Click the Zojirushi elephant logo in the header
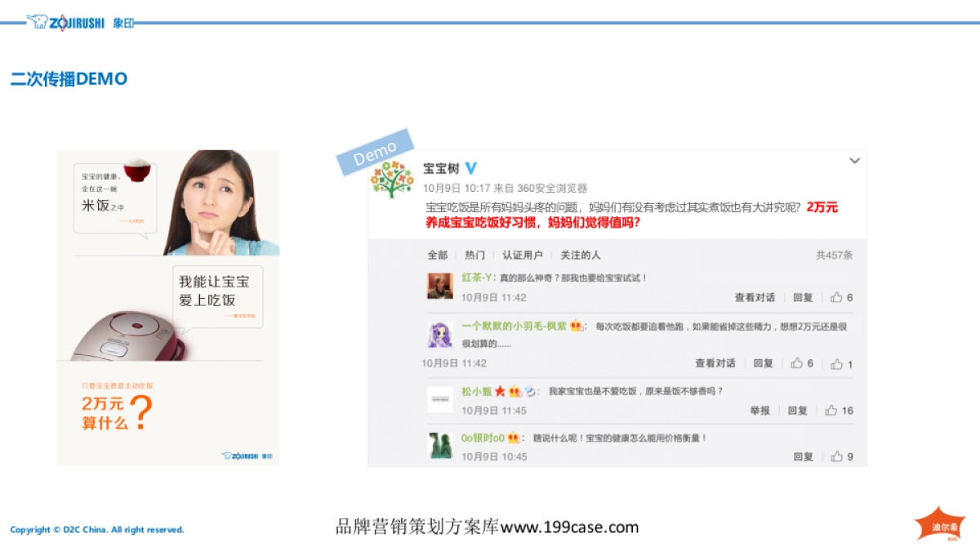The height and width of the screenshot is (551, 980). pos(37,23)
